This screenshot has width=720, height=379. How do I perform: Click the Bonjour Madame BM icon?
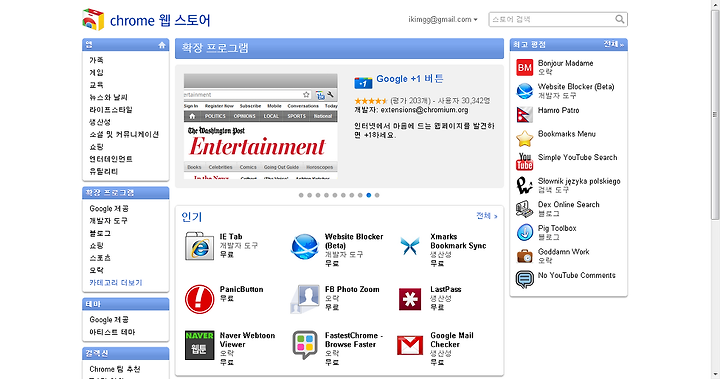pos(524,68)
